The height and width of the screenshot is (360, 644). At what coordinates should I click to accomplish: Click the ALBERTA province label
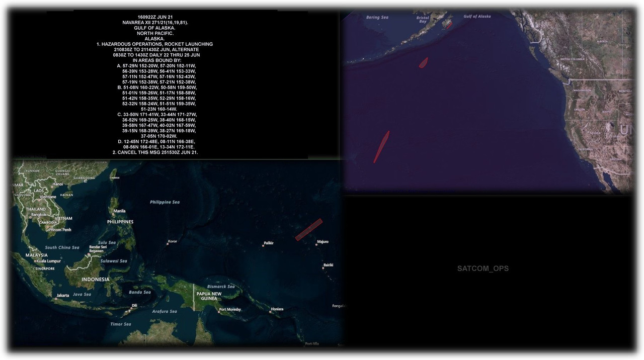(x=602, y=41)
